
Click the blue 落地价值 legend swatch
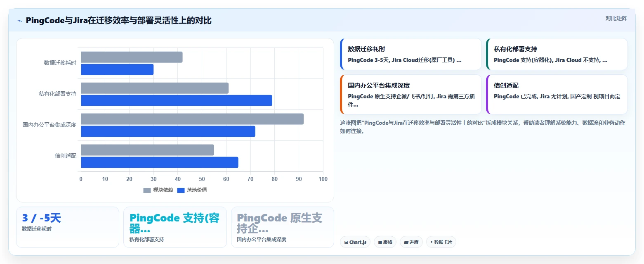181,190
